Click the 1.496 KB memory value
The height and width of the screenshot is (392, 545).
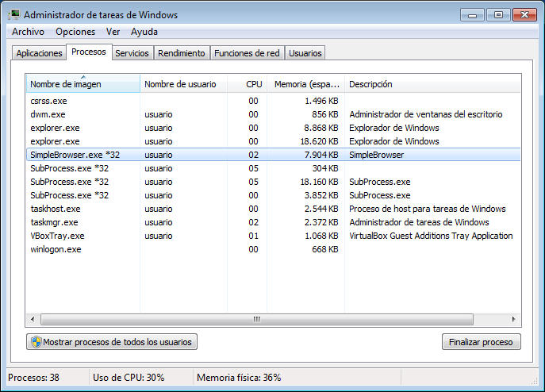[x=321, y=101]
